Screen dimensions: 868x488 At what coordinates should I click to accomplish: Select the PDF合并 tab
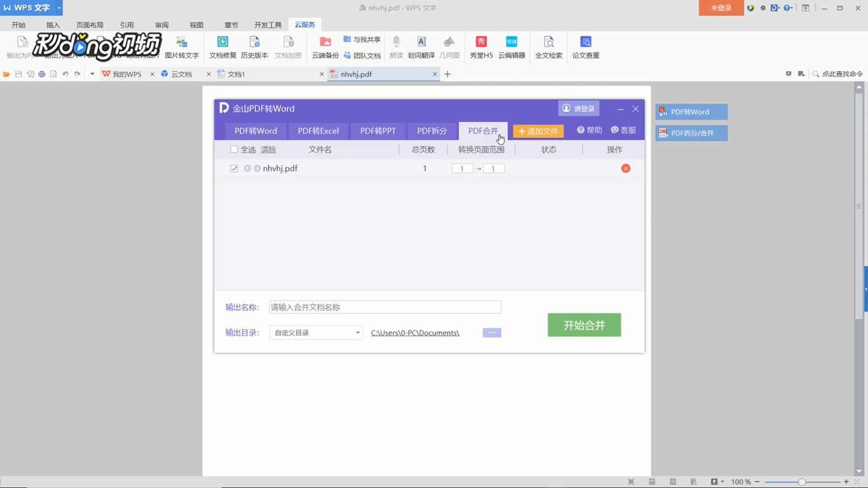(483, 131)
